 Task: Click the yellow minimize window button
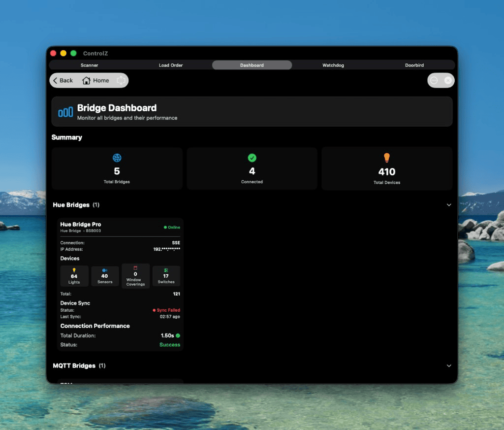[x=63, y=53]
